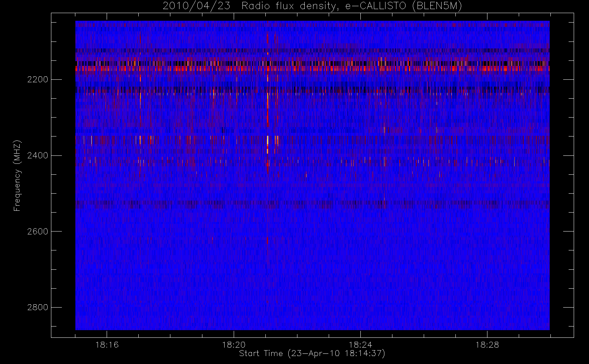Viewport: 589px width, 364px height.
Task: Click the plot title '2010/04/23 Radio flux density, e-CALLISTO (BLEN5M)'
Action: click(x=312, y=6)
